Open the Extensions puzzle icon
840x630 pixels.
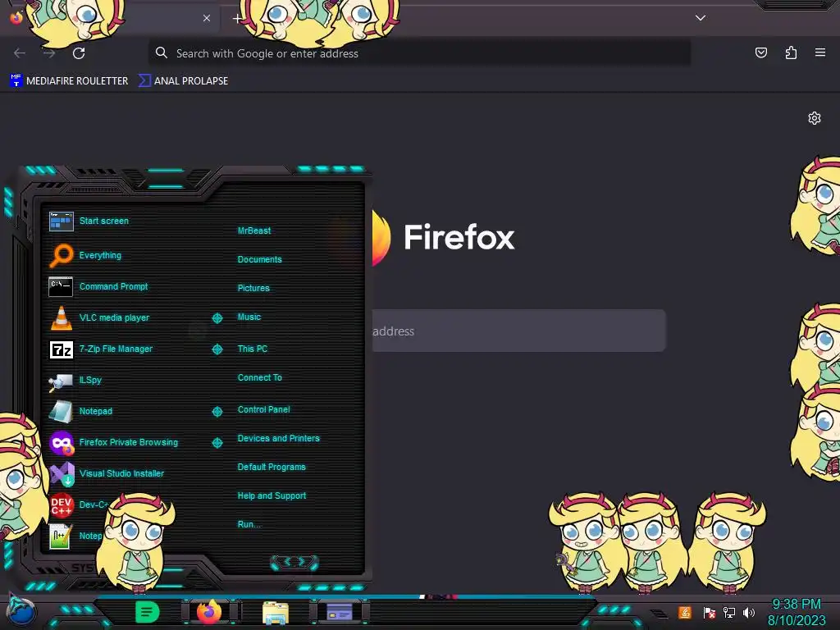[x=791, y=52]
